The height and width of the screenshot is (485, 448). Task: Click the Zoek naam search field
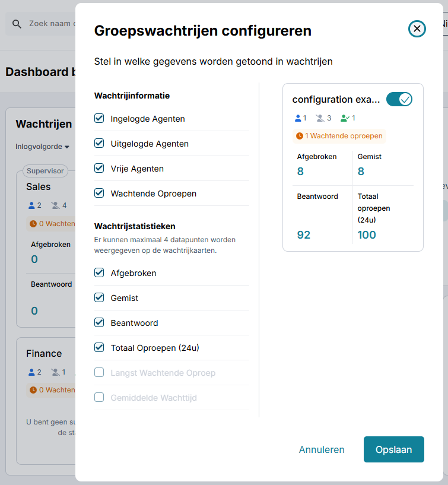tap(50, 24)
